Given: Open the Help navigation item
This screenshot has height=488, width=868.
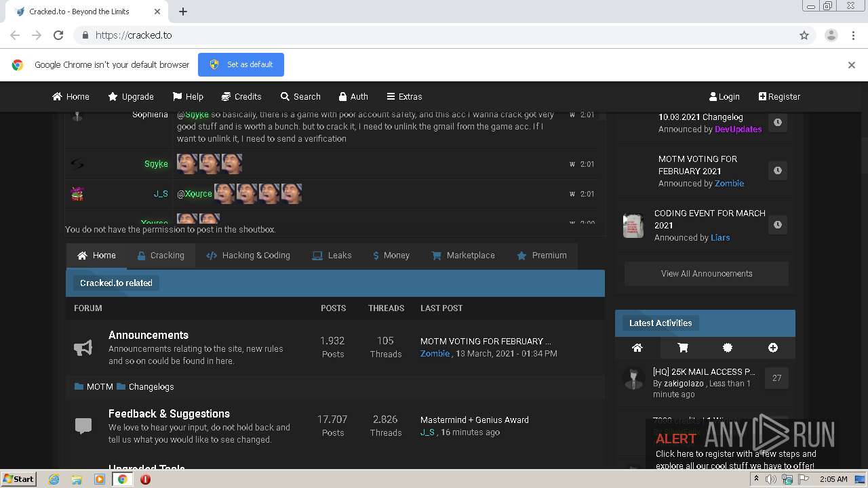Looking at the screenshot, I should [x=188, y=96].
